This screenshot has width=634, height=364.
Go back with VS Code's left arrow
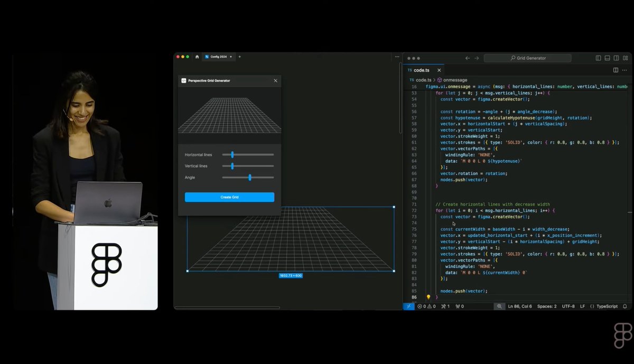(467, 58)
